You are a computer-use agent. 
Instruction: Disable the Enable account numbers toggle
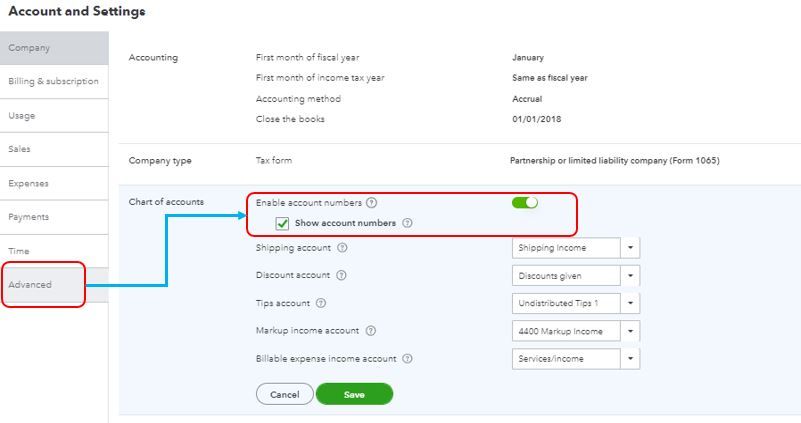point(525,203)
